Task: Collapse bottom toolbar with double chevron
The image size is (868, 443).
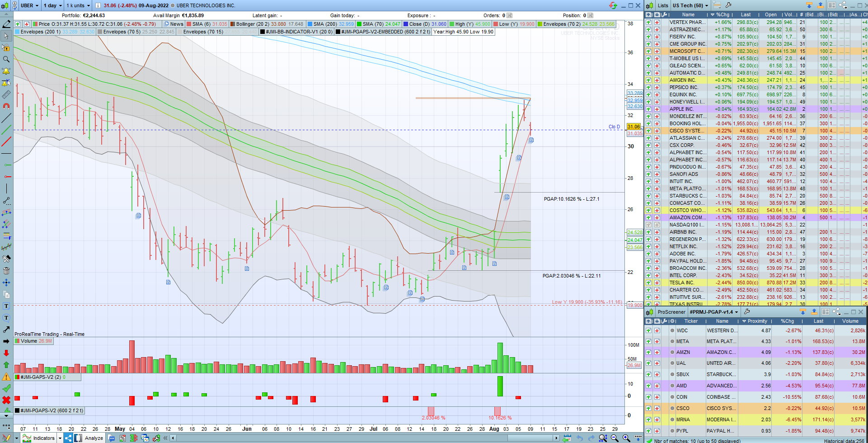Action: pyautogui.click(x=166, y=438)
